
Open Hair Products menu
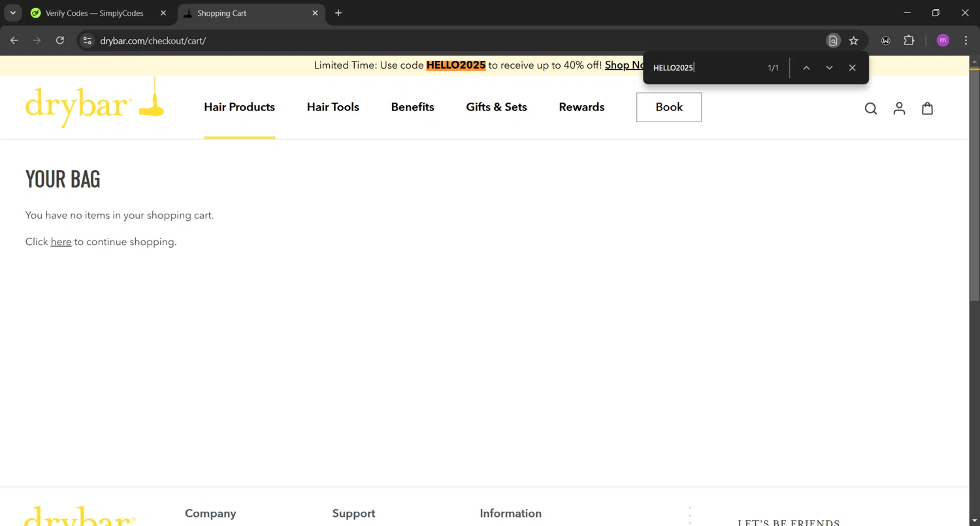239,107
